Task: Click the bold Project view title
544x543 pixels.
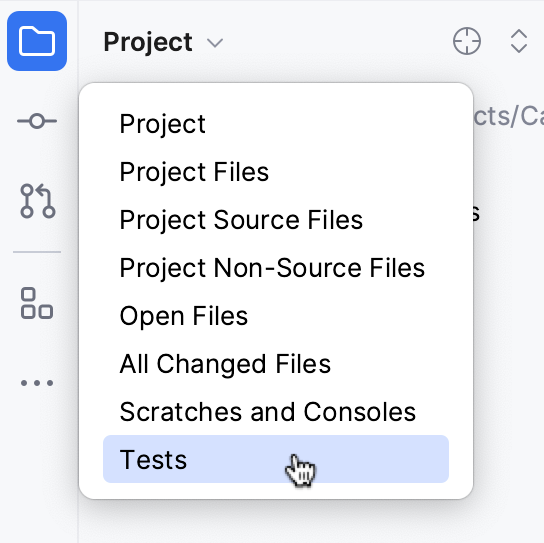Action: coord(148,43)
